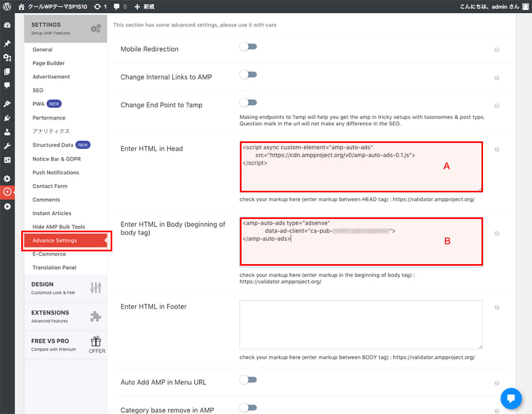Viewport: 532px width, 414px height.
Task: Open the General settings tab
Action: coord(43,49)
